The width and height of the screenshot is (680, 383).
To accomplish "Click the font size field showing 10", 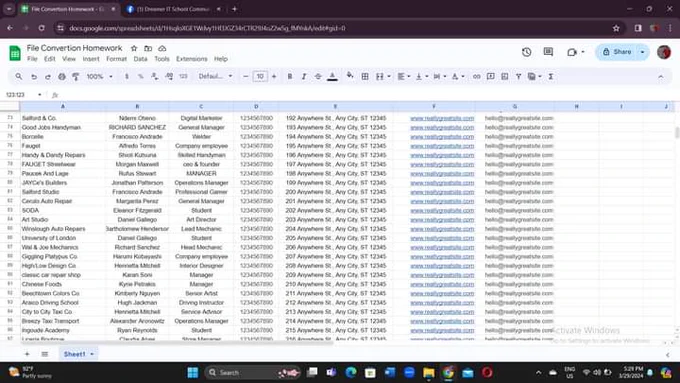I will pos(260,76).
